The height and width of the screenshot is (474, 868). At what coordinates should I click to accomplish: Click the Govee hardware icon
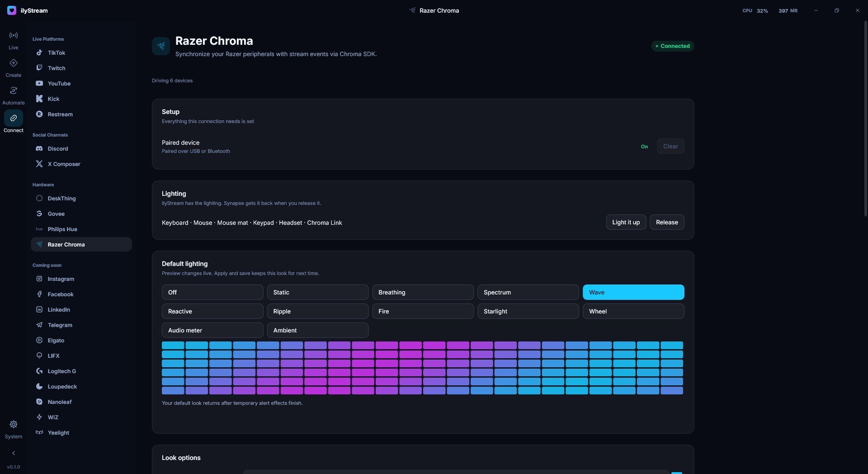pos(39,213)
